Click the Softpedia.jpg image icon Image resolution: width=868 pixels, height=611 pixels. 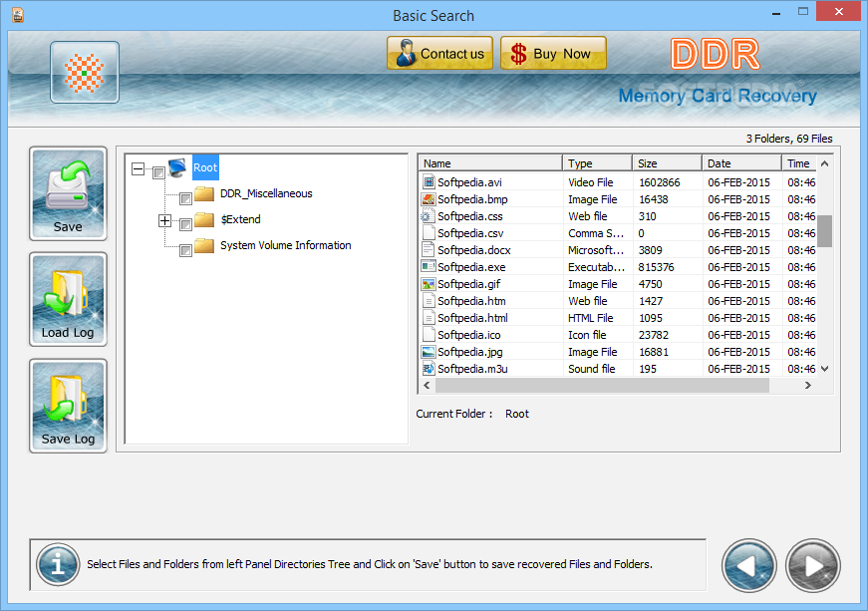click(x=429, y=352)
